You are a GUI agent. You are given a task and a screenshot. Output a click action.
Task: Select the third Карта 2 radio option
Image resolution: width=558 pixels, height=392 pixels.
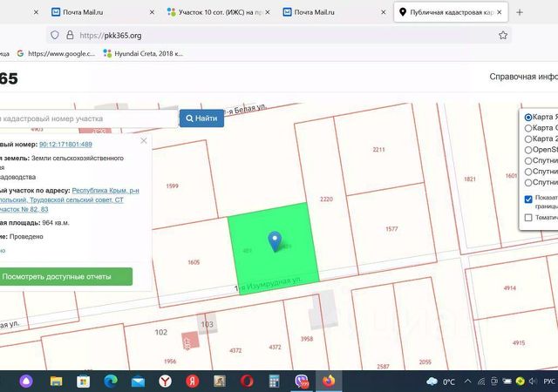tap(528, 139)
